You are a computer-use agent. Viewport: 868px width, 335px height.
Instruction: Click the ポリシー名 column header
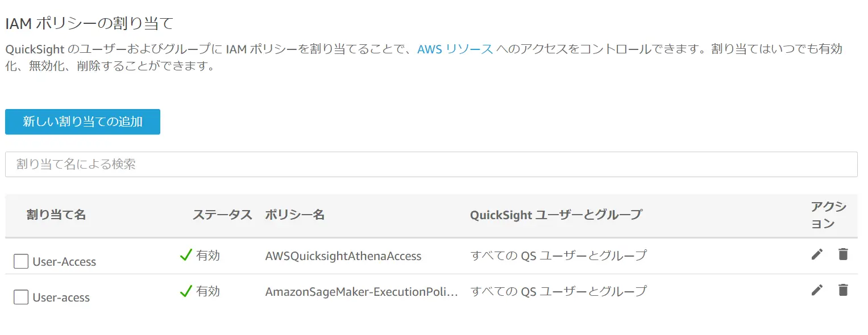coord(294,215)
